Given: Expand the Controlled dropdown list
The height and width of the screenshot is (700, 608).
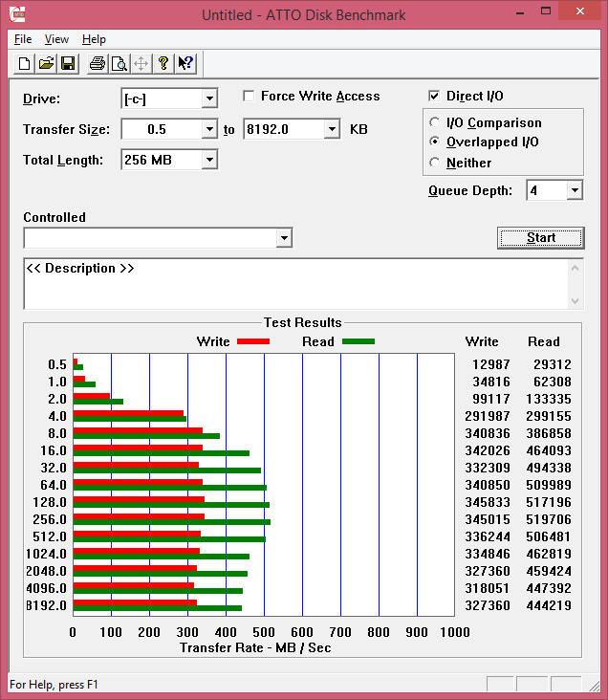Looking at the screenshot, I should (284, 238).
